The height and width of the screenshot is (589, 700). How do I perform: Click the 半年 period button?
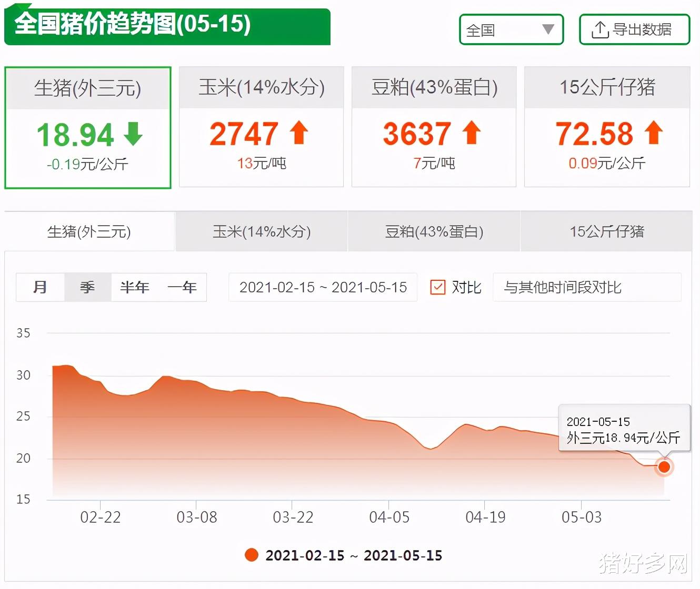pyautogui.click(x=135, y=287)
